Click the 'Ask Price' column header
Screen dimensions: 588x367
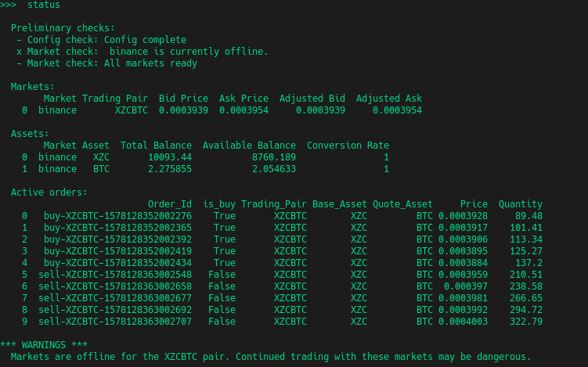tap(243, 99)
